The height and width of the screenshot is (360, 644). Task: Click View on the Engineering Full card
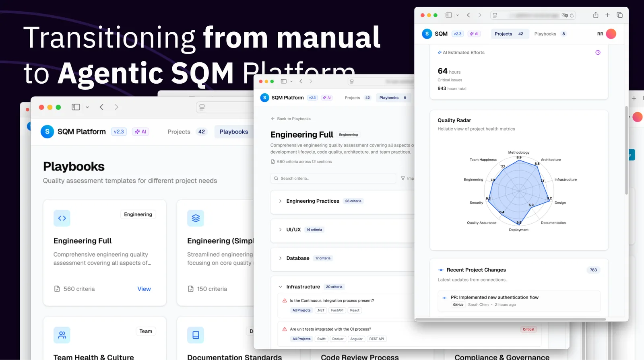pyautogui.click(x=144, y=289)
